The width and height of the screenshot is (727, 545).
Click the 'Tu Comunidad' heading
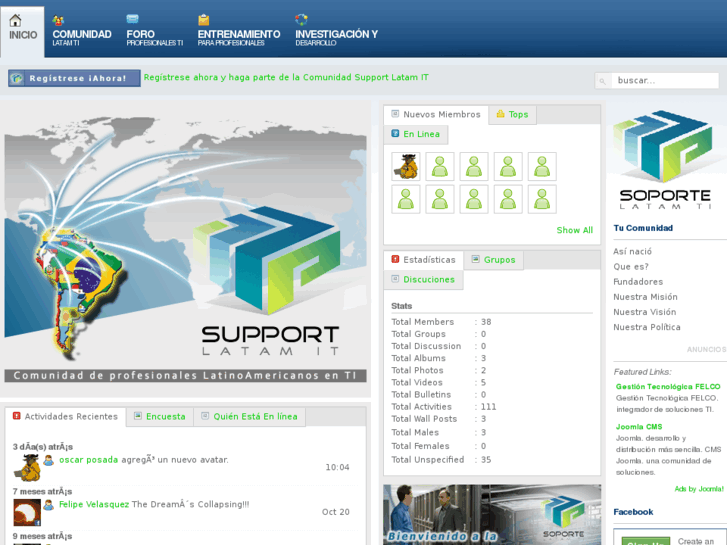click(x=643, y=228)
